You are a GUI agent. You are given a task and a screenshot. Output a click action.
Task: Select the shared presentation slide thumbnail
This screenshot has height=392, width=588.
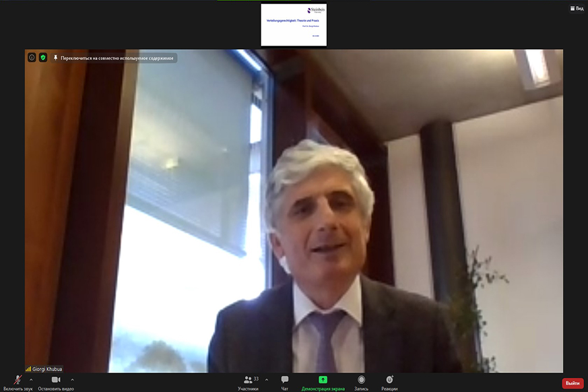coord(294,25)
